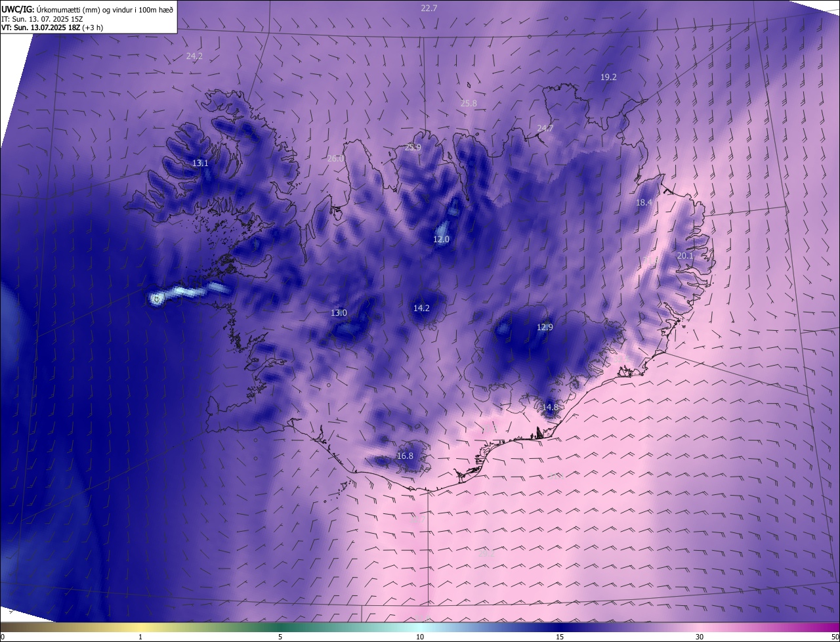Viewport: 840px width, 642px height.
Task: Click the 13.1 value in the Westfjords
Action: click(x=200, y=163)
